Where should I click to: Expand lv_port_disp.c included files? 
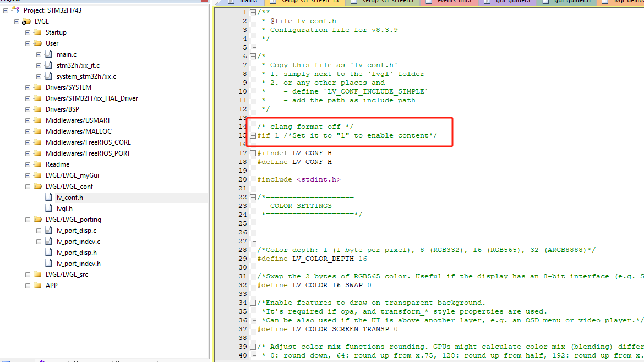(39, 231)
